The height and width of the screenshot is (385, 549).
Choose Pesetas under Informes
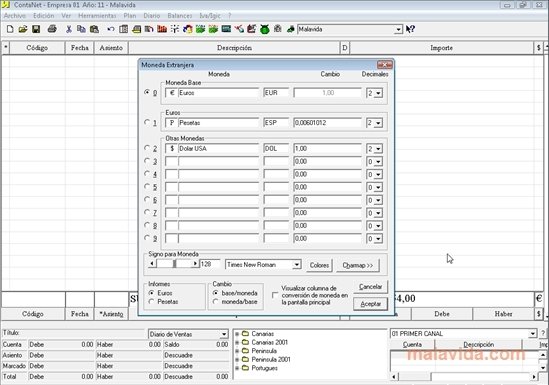point(151,301)
